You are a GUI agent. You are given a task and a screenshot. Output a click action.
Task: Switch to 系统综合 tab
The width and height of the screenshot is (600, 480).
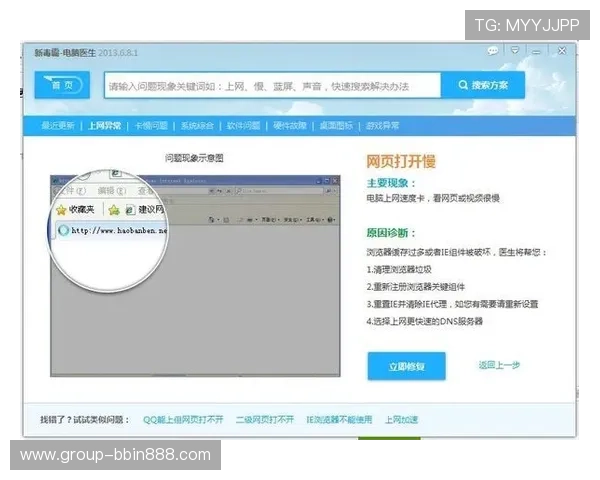click(x=197, y=126)
